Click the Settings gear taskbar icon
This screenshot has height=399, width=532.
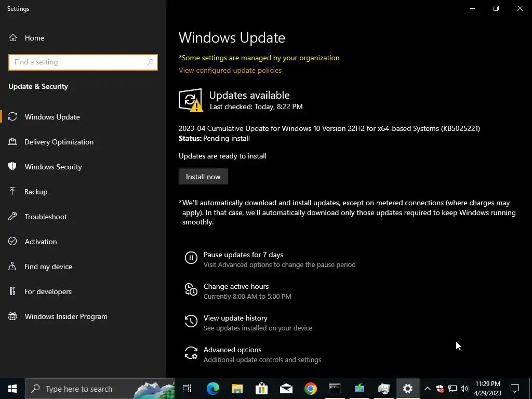[408, 389]
